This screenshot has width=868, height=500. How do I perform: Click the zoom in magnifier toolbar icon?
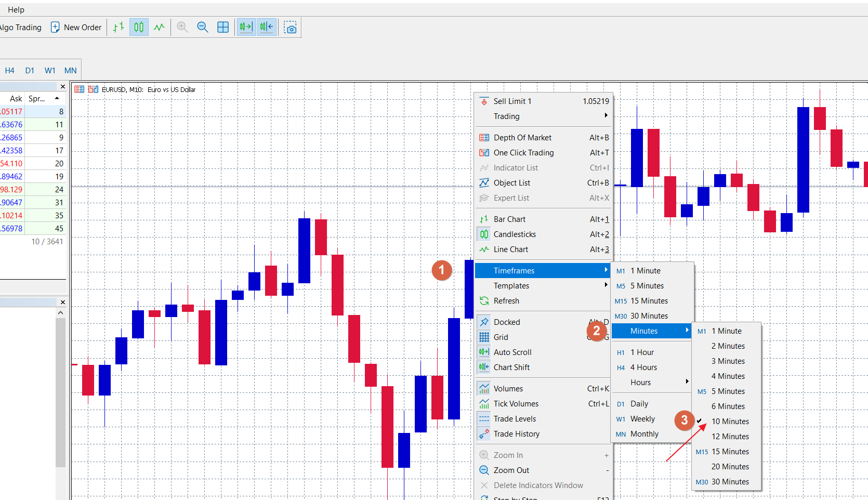click(x=182, y=28)
